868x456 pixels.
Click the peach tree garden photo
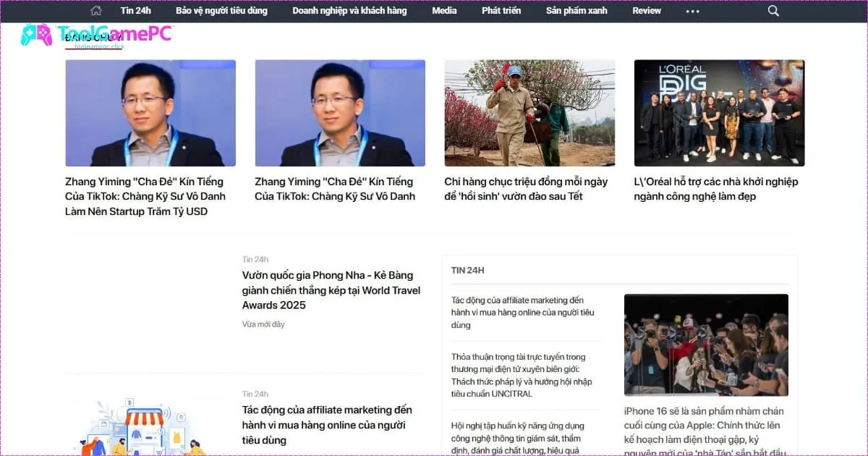pos(529,113)
